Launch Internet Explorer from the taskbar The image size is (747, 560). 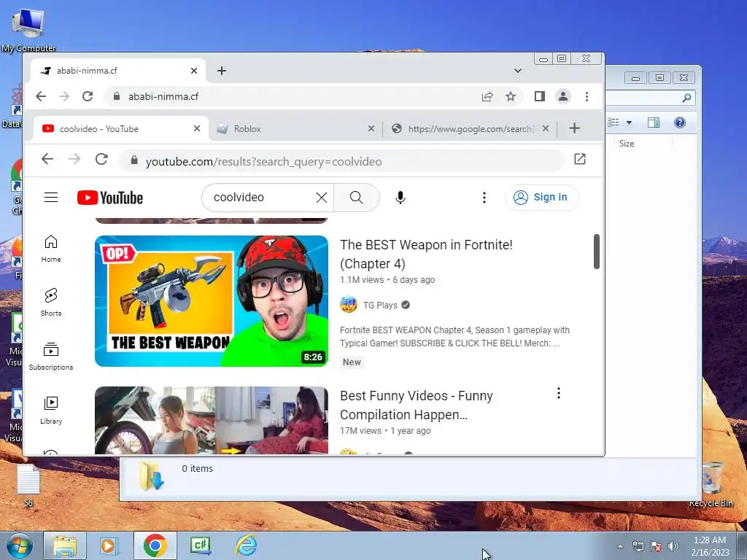coord(246,545)
